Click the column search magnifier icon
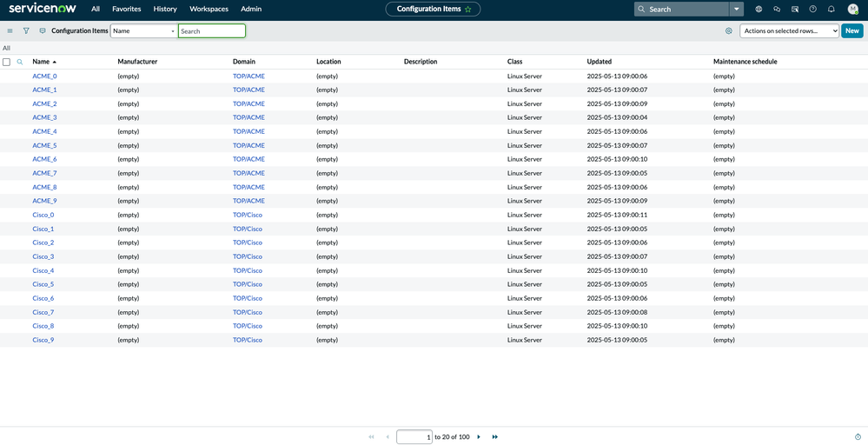 tap(20, 62)
